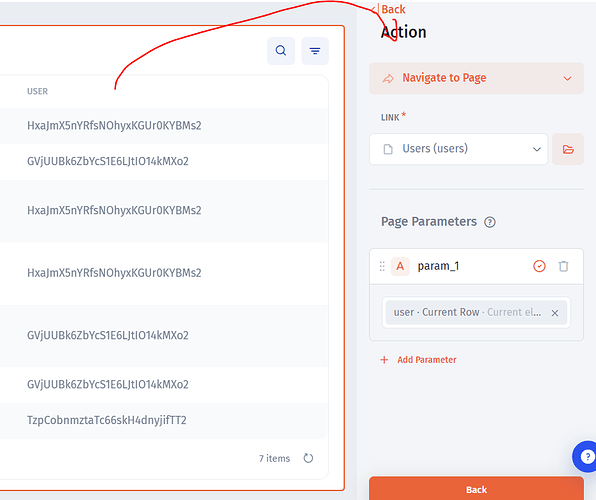The width and height of the screenshot is (596, 500).
Task: Click the refresh icon beside 7 items
Action: pyautogui.click(x=308, y=458)
